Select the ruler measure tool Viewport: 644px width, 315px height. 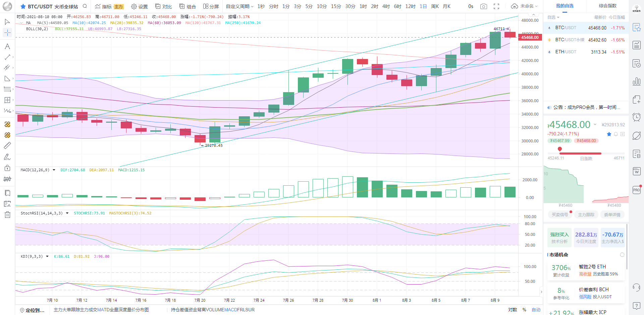pos(7,145)
